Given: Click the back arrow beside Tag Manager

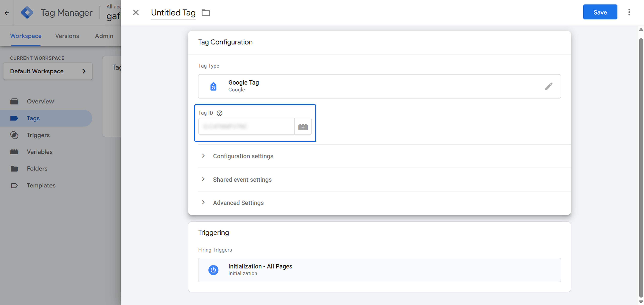Looking at the screenshot, I should 7,12.
